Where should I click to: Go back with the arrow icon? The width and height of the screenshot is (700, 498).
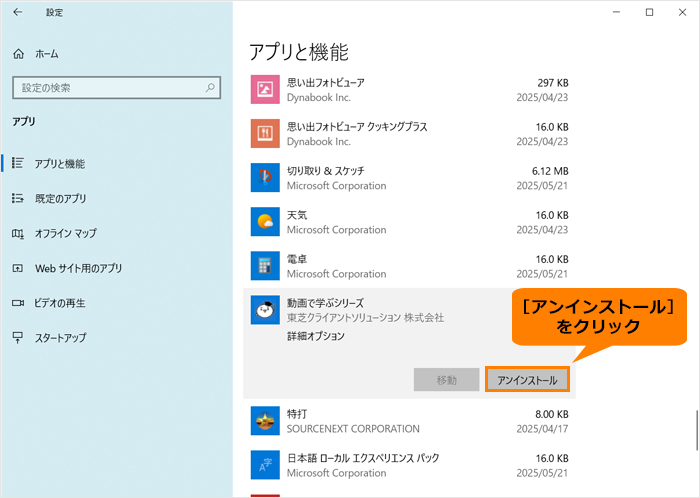click(x=17, y=12)
